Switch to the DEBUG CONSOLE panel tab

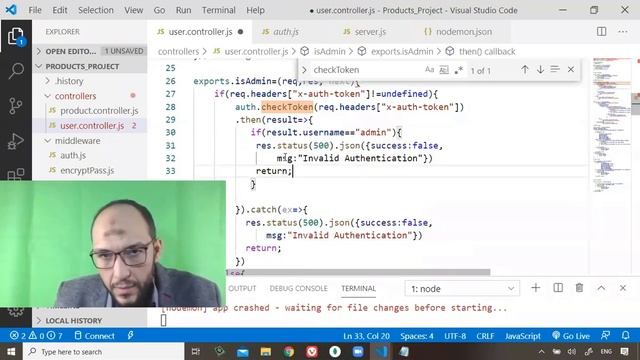(x=298, y=288)
